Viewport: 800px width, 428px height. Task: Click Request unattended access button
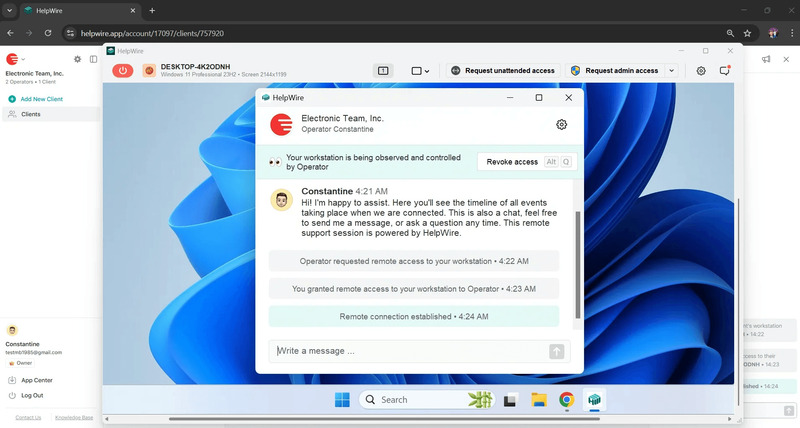(x=504, y=70)
